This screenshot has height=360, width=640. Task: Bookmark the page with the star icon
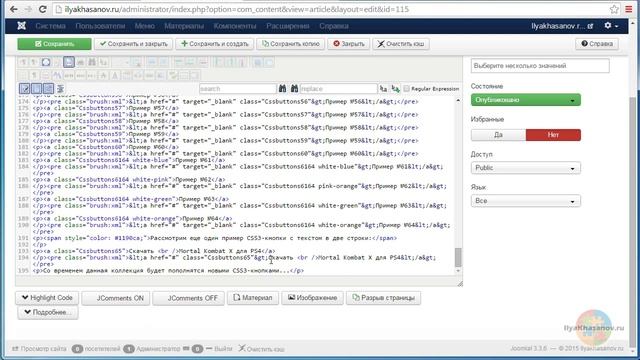614,9
